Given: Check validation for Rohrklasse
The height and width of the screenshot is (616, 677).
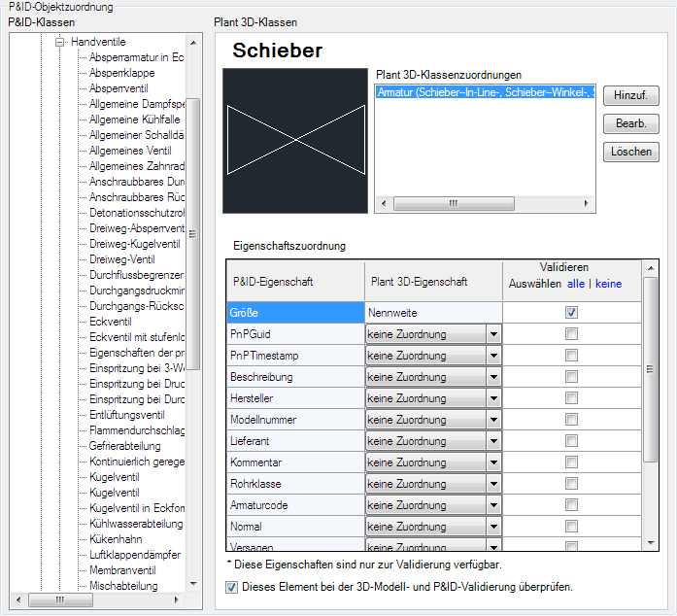Looking at the screenshot, I should pyautogui.click(x=571, y=484).
